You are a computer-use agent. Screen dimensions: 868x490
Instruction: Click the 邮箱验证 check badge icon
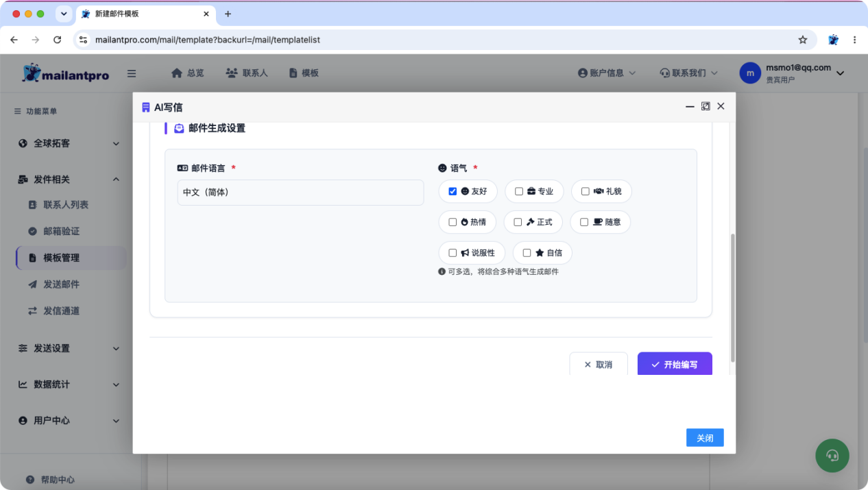click(x=32, y=232)
